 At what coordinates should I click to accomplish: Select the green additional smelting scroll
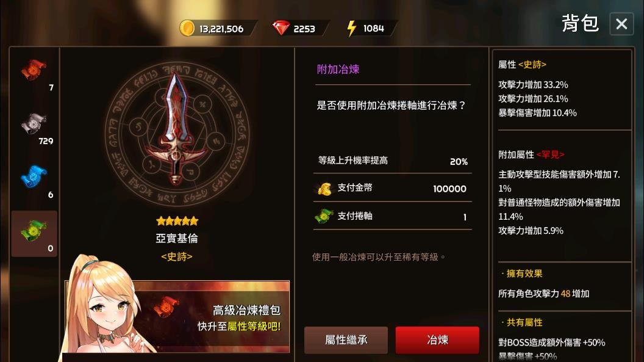click(x=34, y=231)
